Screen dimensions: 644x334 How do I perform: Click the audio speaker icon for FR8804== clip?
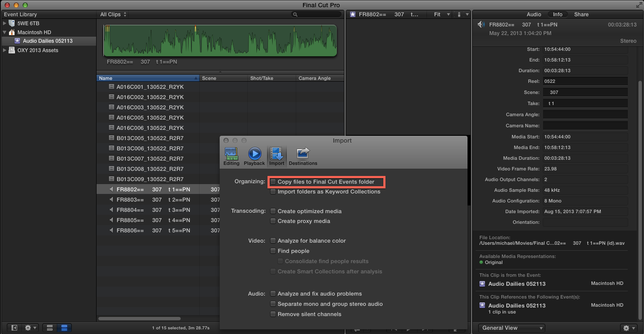point(112,210)
